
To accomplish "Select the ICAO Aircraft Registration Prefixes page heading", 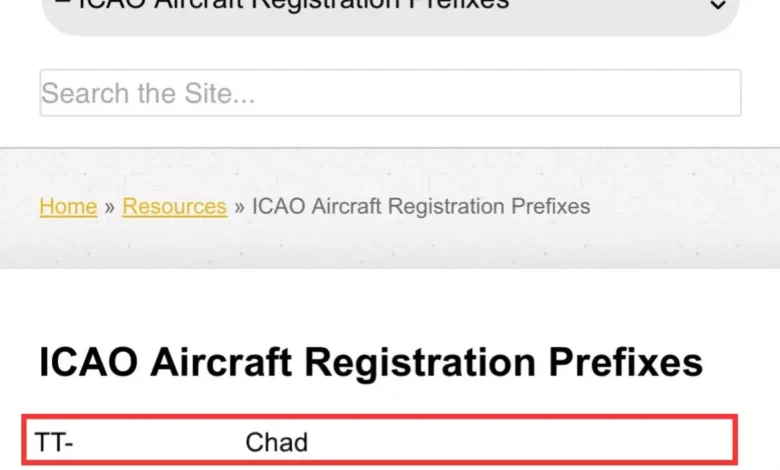I will coord(371,363).
